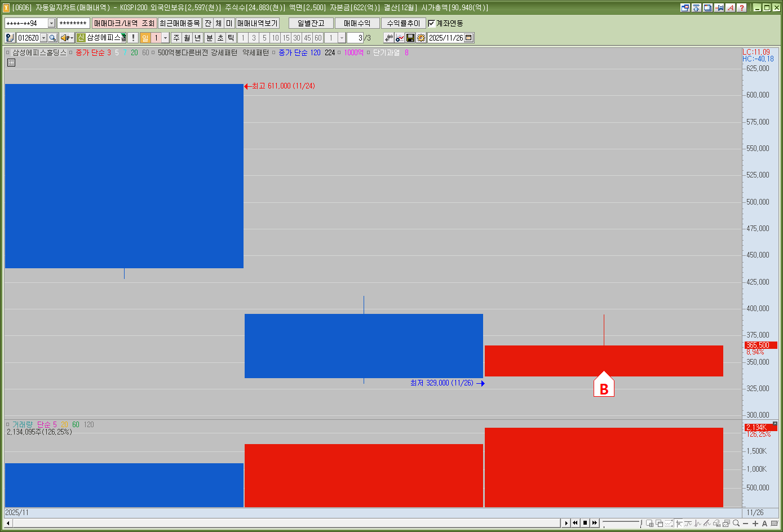Screen dimensions: 783x532
Task: Click the password input field with asterisks
Action: (73, 23)
